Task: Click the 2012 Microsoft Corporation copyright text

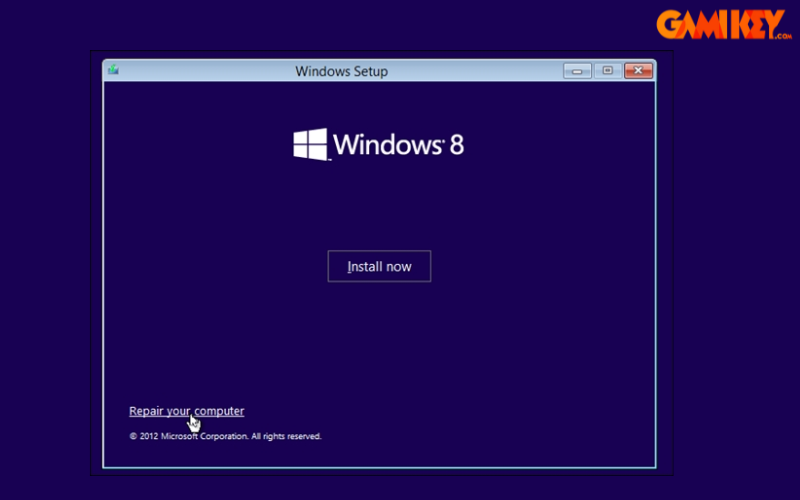Action: tap(225, 436)
